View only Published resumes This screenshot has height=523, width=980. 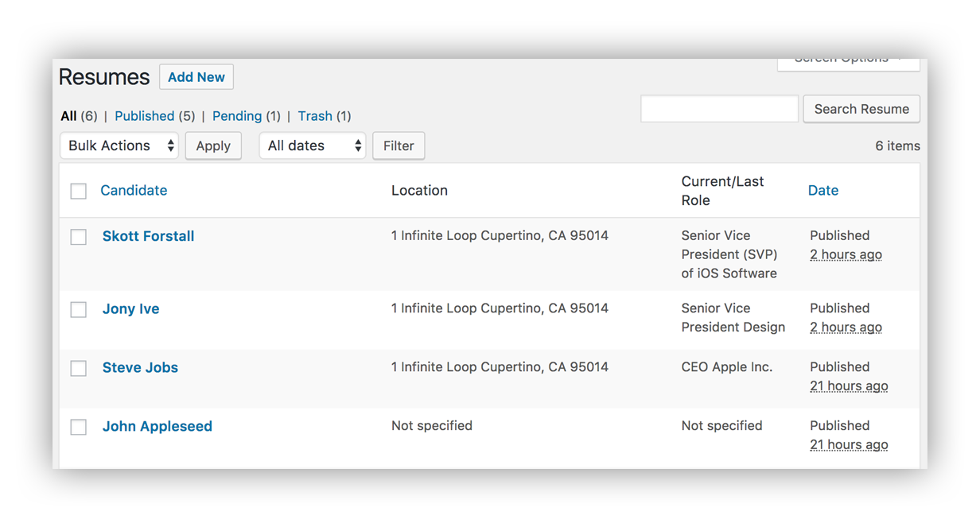(x=144, y=116)
